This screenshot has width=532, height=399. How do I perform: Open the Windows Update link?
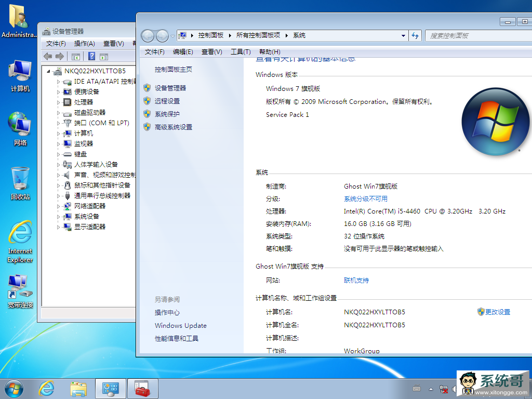(x=181, y=325)
